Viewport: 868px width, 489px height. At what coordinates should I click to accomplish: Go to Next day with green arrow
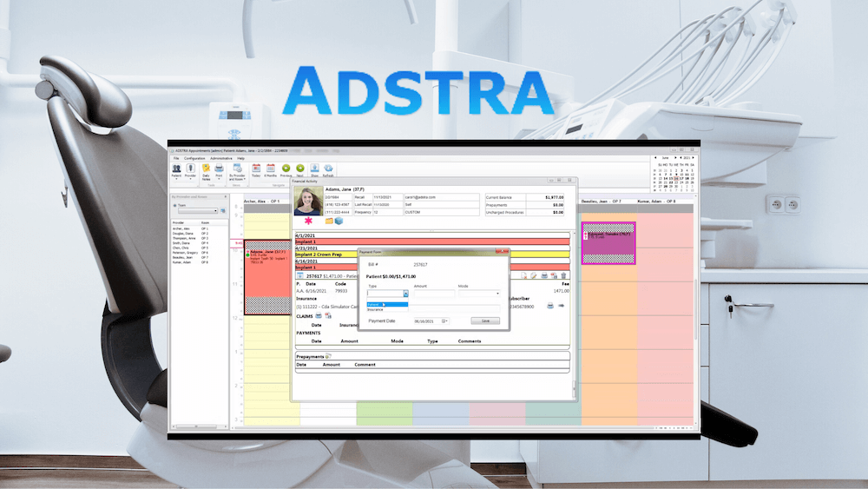pyautogui.click(x=300, y=170)
